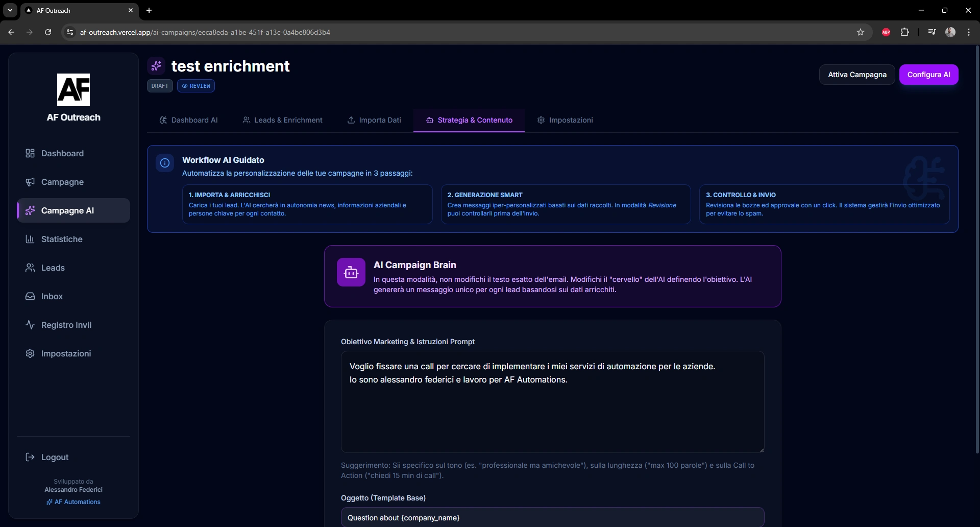Close the AF Outreach browser tab

pos(131,10)
